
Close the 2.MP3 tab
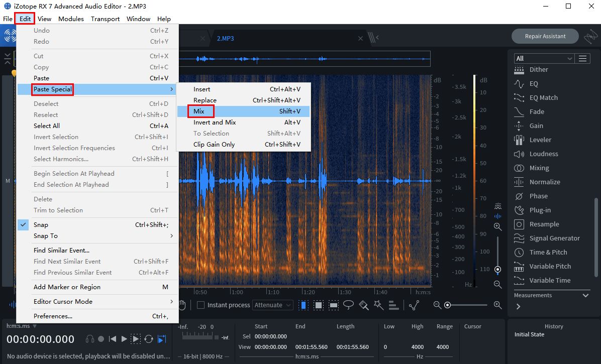click(360, 38)
